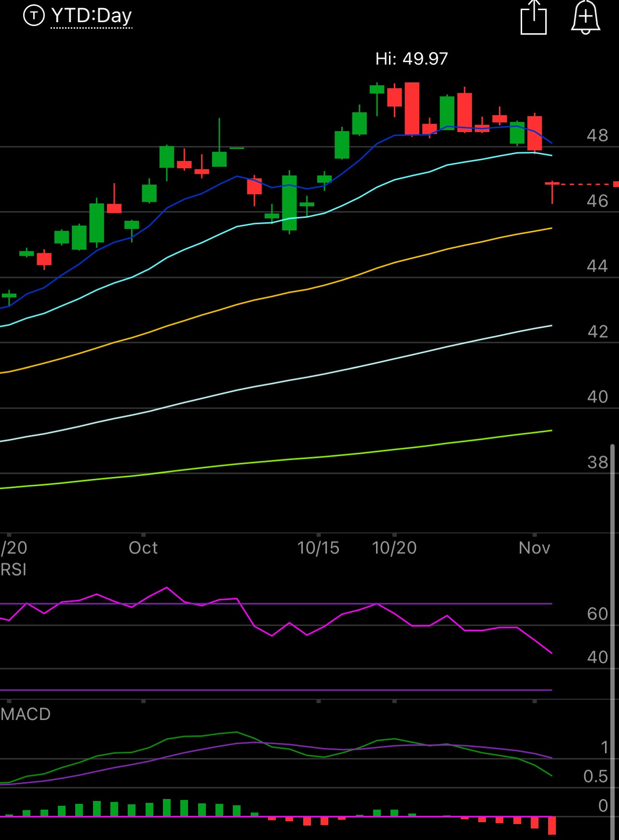This screenshot has height=840, width=619.
Task: Tap the 10/20 date label
Action: pos(394,548)
